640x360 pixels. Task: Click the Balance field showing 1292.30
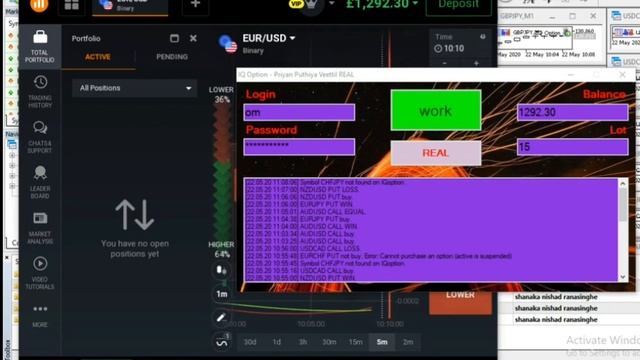point(572,112)
